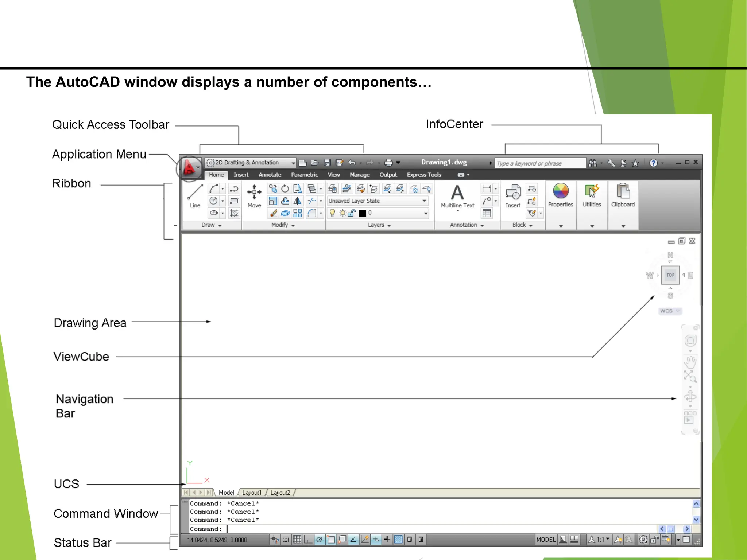Click the Table icon in Annotation panel
The height and width of the screenshot is (560, 747).
click(x=487, y=213)
